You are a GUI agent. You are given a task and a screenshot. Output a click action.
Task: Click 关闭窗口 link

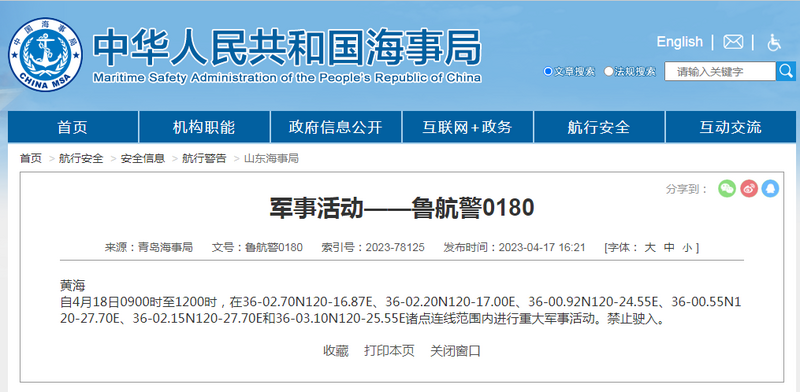[456, 351]
